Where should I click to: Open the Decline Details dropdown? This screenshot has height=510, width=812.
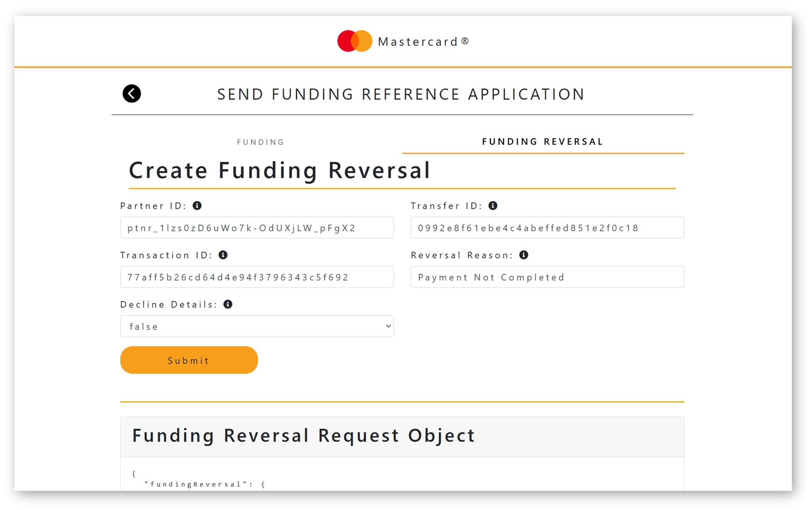tap(256, 326)
